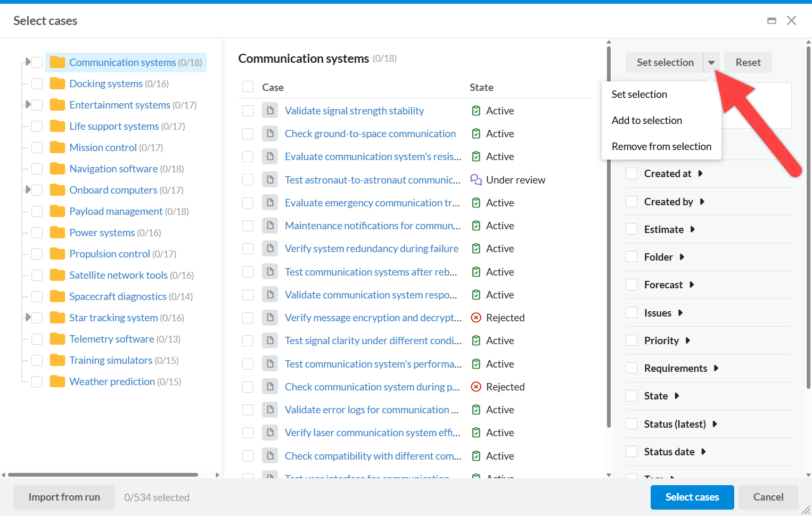The width and height of the screenshot is (812, 516).
Task: Click document icon beside Validate signal strength stability
Action: tap(270, 111)
